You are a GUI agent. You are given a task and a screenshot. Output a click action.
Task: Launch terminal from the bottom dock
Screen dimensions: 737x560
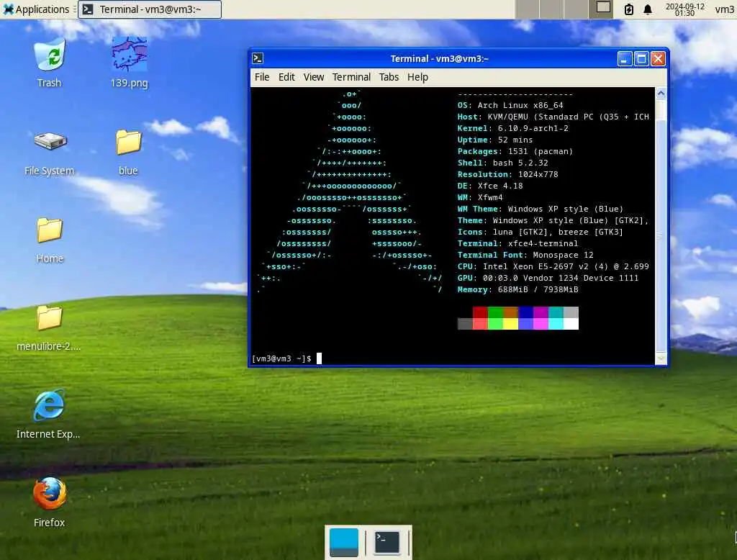tap(386, 542)
